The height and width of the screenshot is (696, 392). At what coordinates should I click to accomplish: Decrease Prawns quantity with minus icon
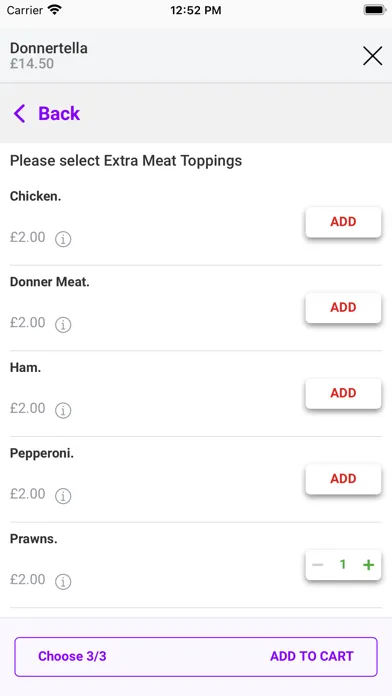pyautogui.click(x=317, y=565)
